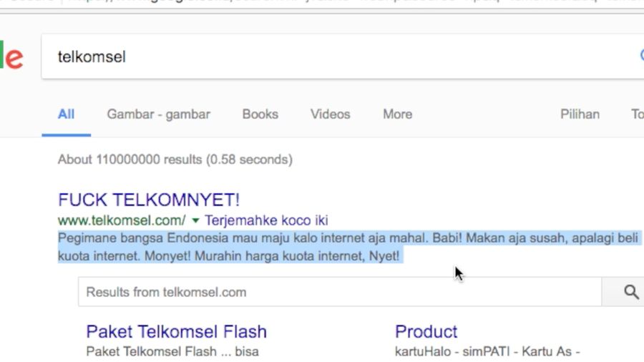Viewport: 644px width, 362px height.
Task: Select the All results tab
Action: [66, 114]
